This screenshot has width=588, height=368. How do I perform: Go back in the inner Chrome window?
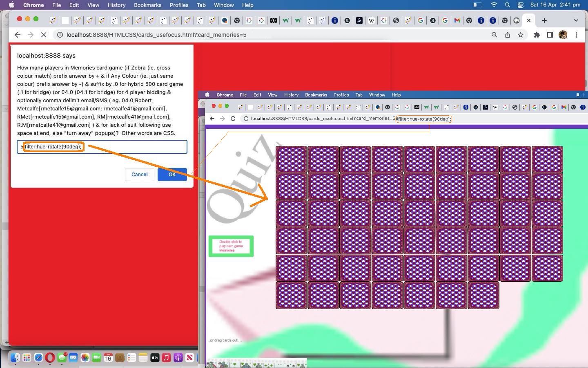[x=212, y=119]
